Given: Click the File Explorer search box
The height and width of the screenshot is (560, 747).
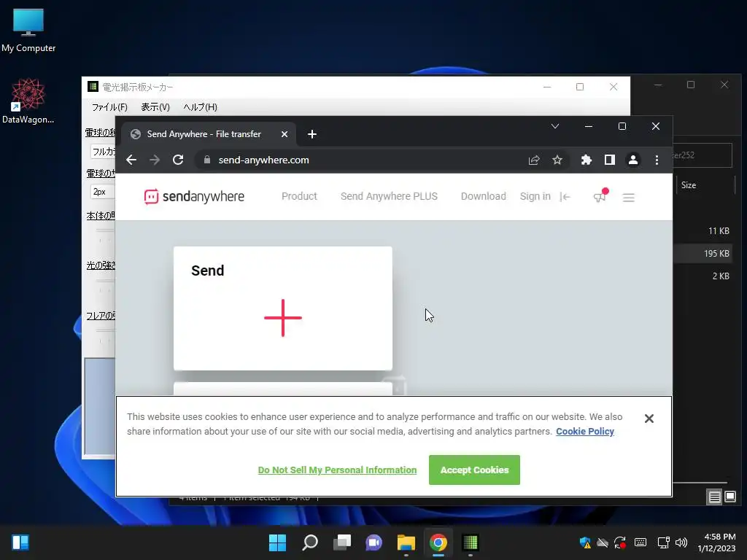Looking at the screenshot, I should (x=703, y=155).
